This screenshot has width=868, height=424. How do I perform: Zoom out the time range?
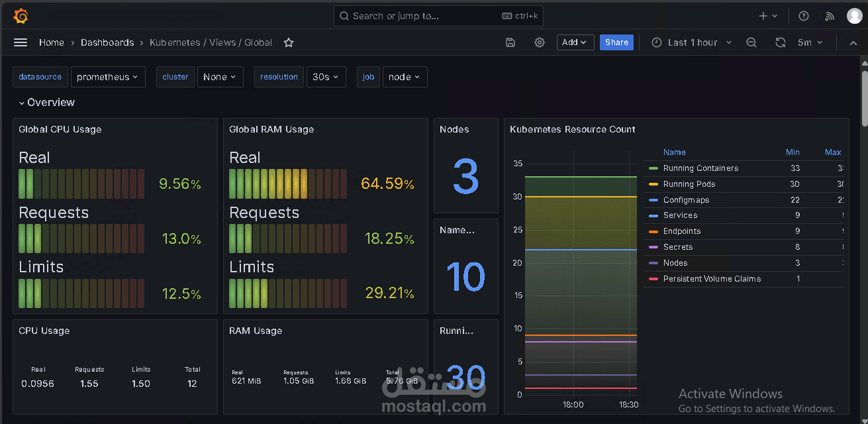[751, 42]
